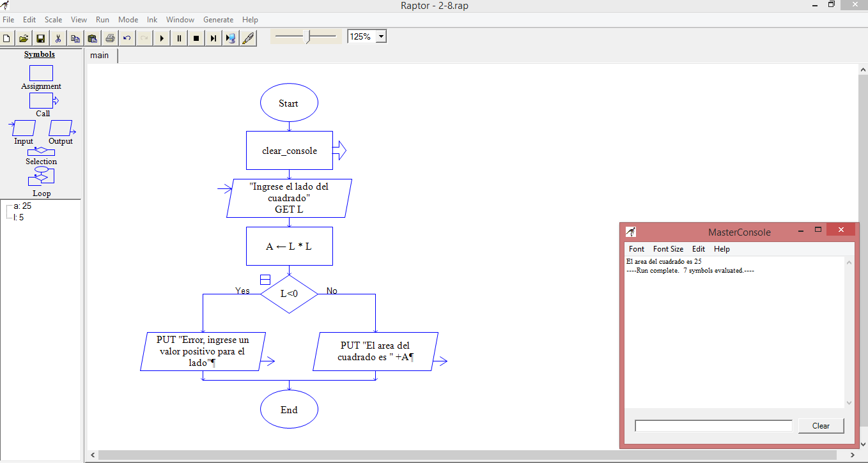Select variable l: 5 in watch list
Image resolution: width=868 pixels, height=463 pixels.
coord(19,217)
